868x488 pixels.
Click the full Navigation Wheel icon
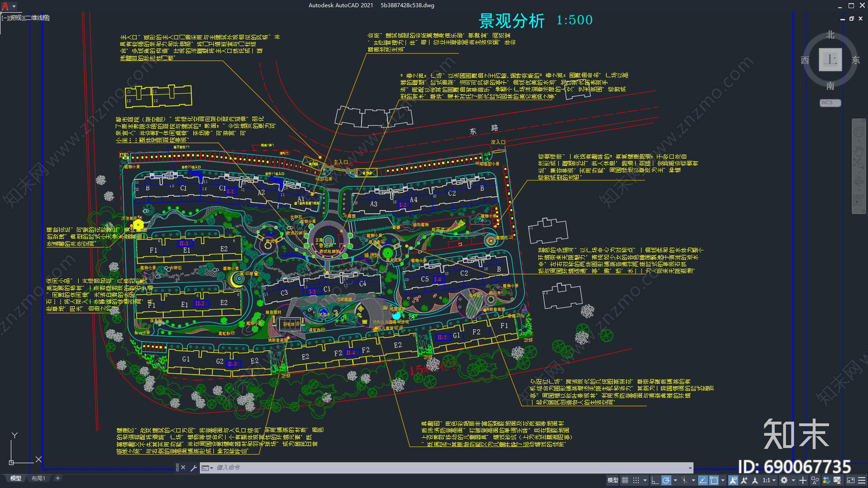(857, 131)
